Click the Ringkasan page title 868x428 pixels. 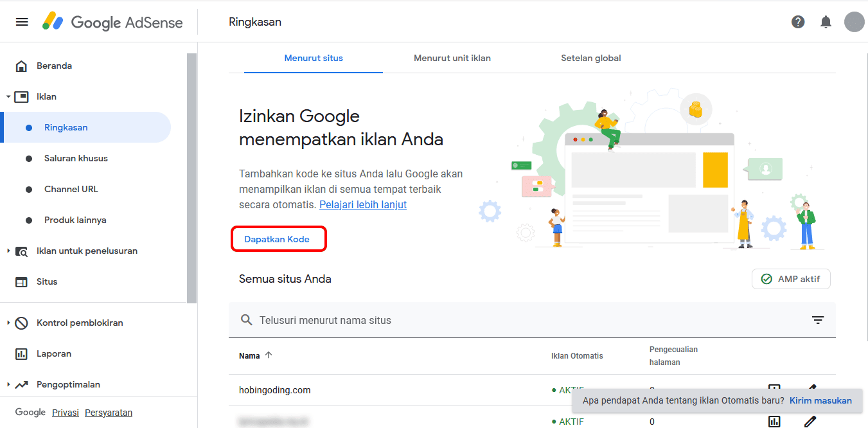click(255, 22)
